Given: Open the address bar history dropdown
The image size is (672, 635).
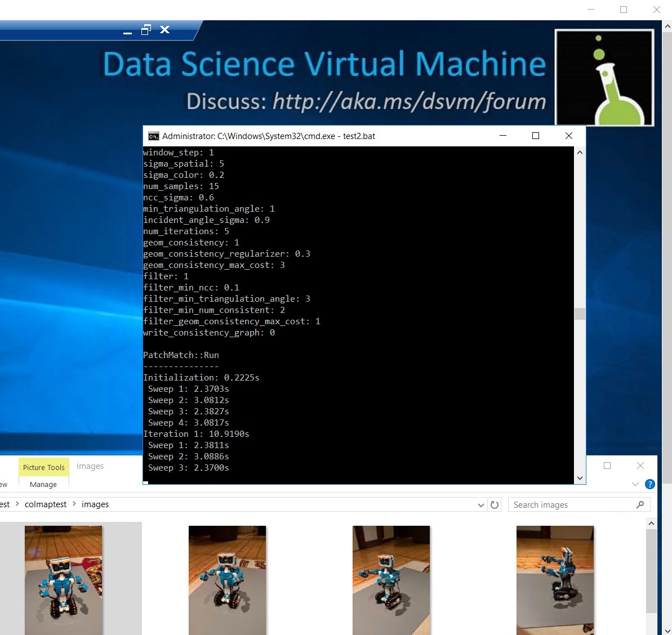Looking at the screenshot, I should [480, 504].
